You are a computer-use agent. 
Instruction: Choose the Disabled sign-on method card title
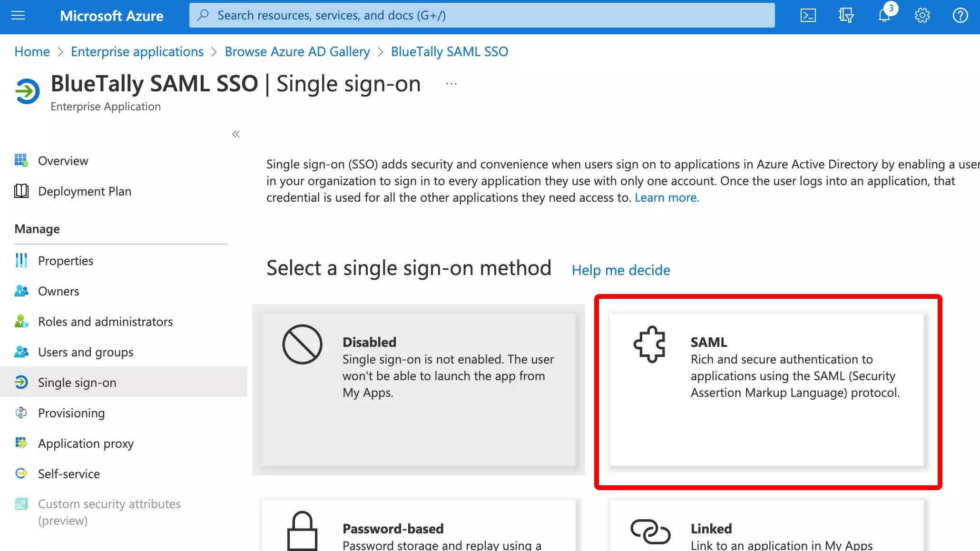click(370, 342)
